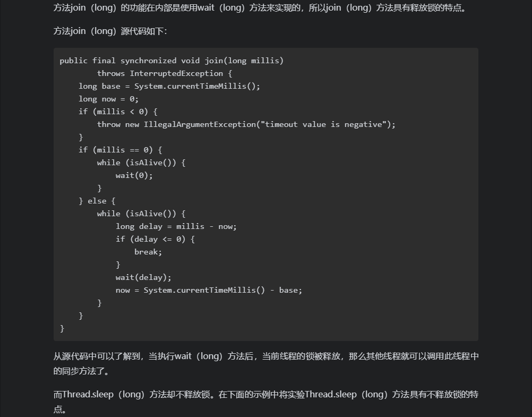Click the 'wait(delay);' code line

click(x=143, y=277)
